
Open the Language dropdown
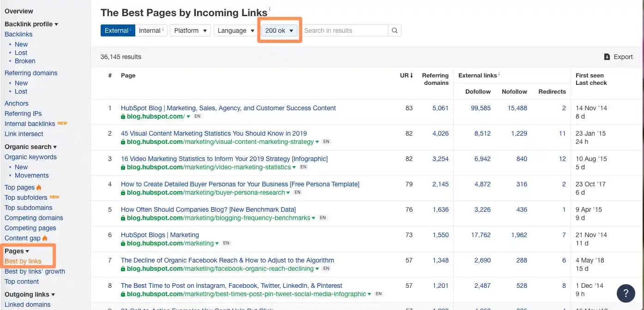[x=236, y=30]
